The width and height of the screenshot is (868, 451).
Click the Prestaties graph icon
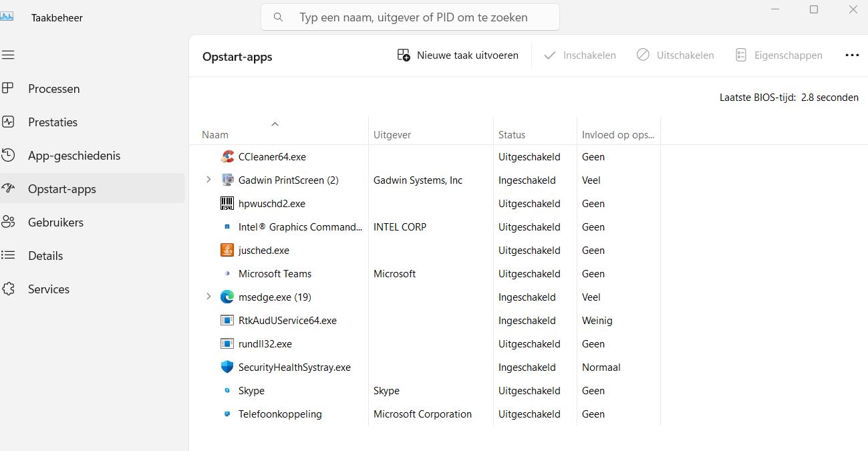[8, 122]
